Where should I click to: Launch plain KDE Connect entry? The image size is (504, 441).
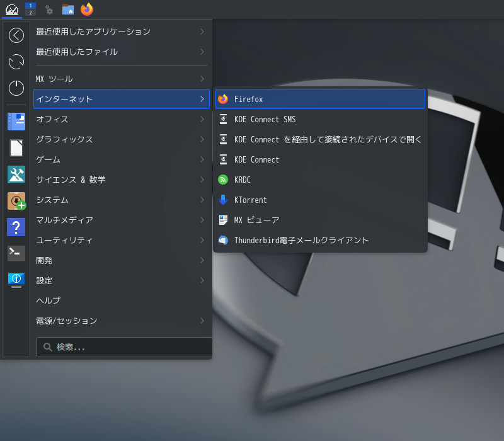(320, 159)
